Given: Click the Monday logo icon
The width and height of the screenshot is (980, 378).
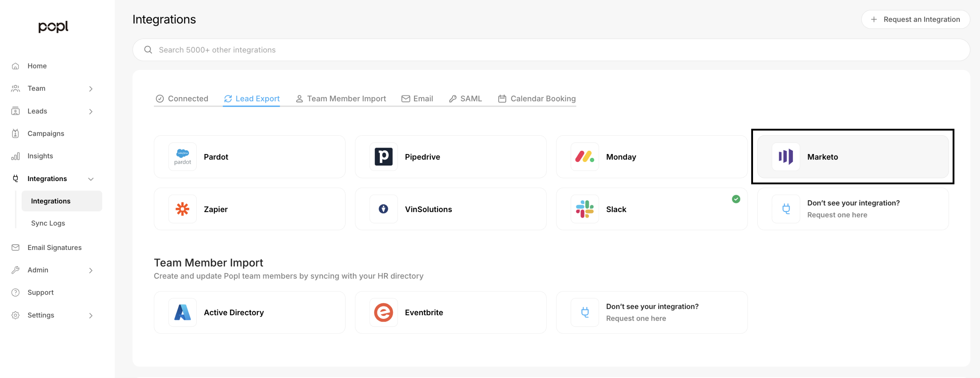Looking at the screenshot, I should click(584, 157).
